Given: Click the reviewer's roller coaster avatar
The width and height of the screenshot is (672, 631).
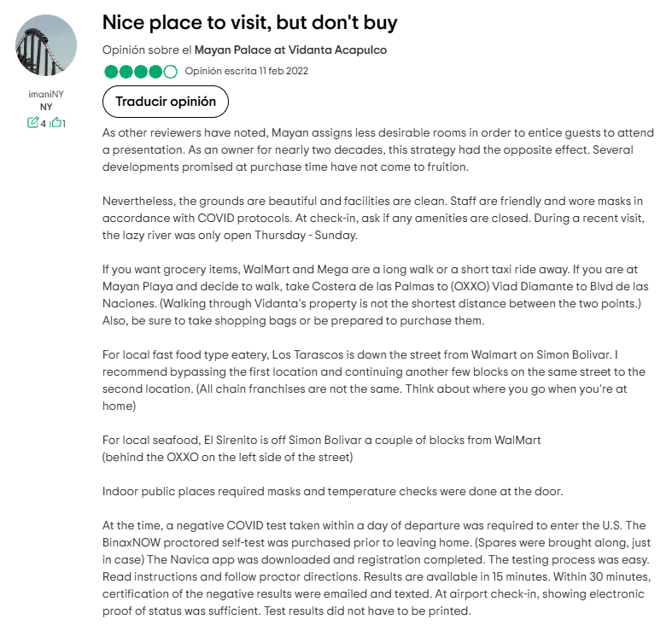Looking at the screenshot, I should pos(47,45).
